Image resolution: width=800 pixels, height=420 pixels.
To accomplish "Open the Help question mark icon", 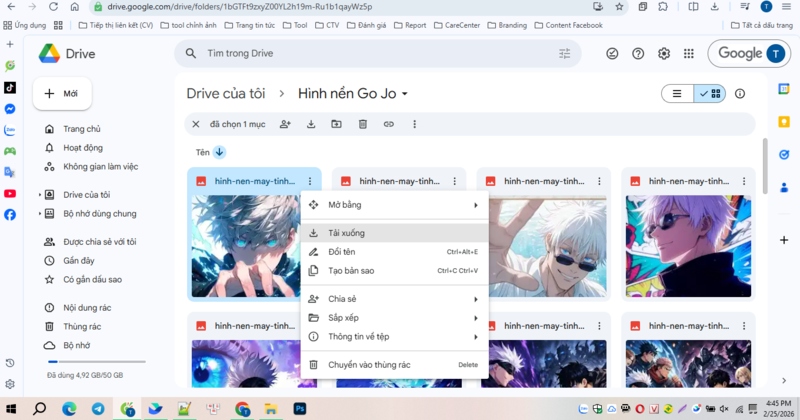I will point(638,54).
